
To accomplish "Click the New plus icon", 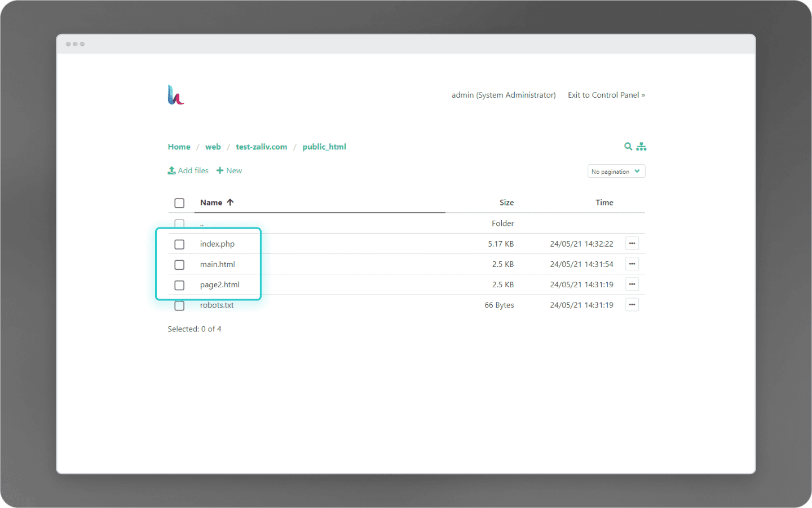I will click(x=220, y=170).
